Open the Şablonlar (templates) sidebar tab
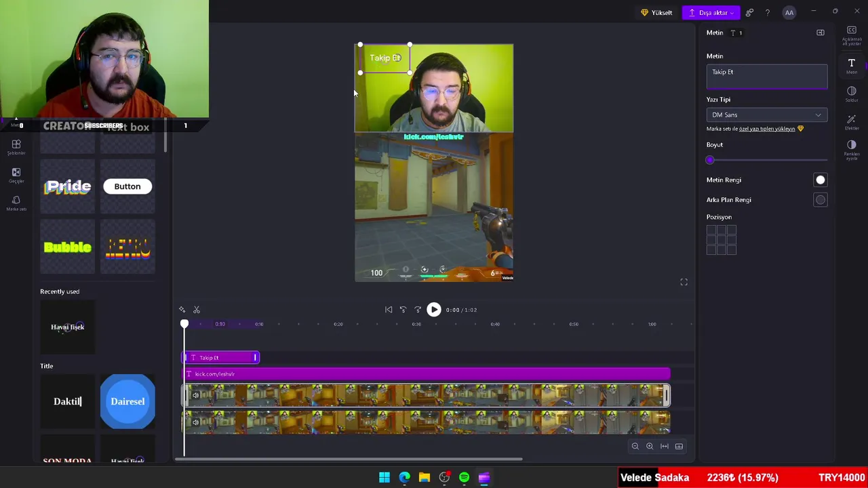The image size is (868, 488). [16, 146]
